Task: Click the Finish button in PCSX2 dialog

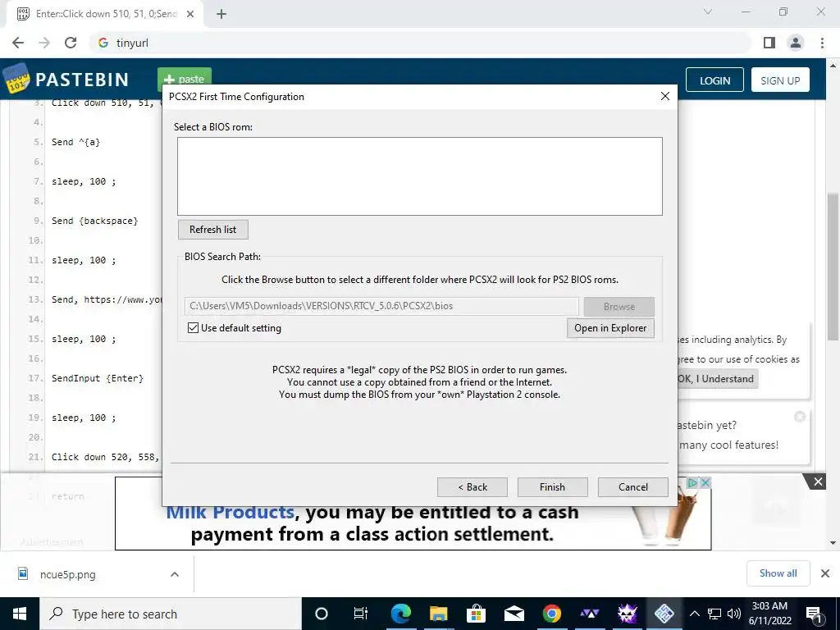Action: click(552, 487)
